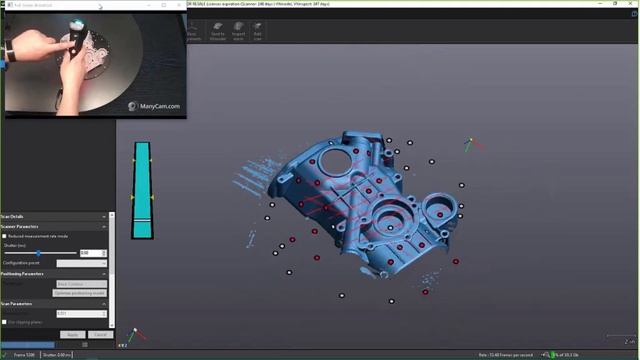Click the Add scan toolbar icon
This screenshot has width=640, height=360.
coord(258,31)
